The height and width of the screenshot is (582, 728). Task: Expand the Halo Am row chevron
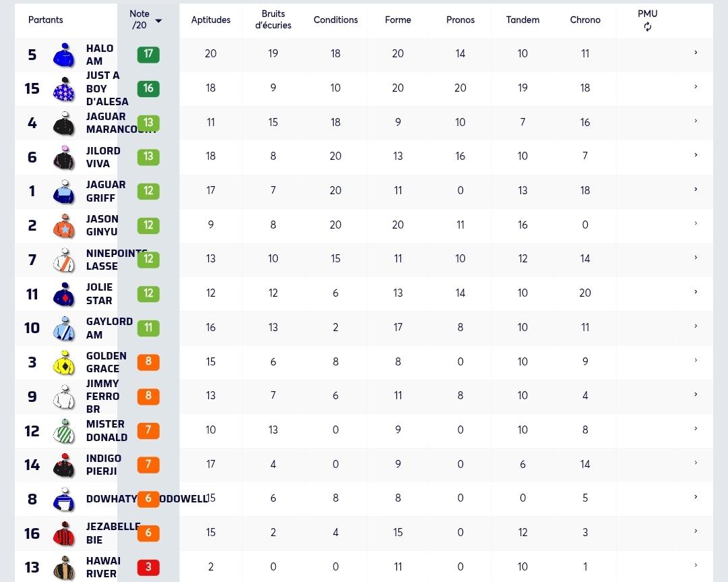[696, 53]
